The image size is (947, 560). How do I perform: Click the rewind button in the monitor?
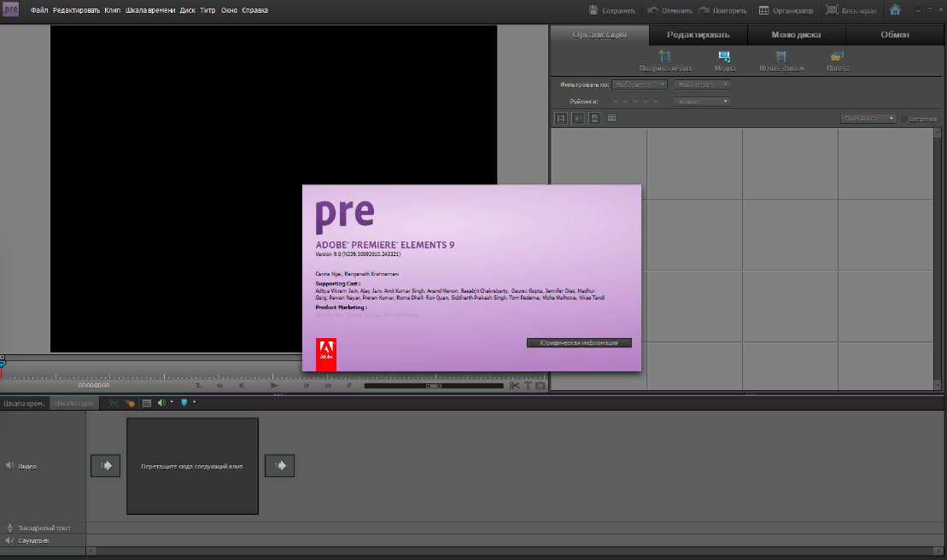point(219,386)
